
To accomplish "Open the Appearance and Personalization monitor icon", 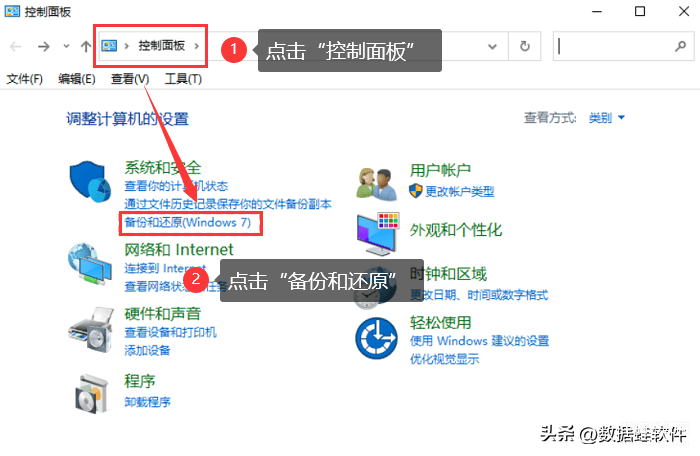I will (378, 234).
